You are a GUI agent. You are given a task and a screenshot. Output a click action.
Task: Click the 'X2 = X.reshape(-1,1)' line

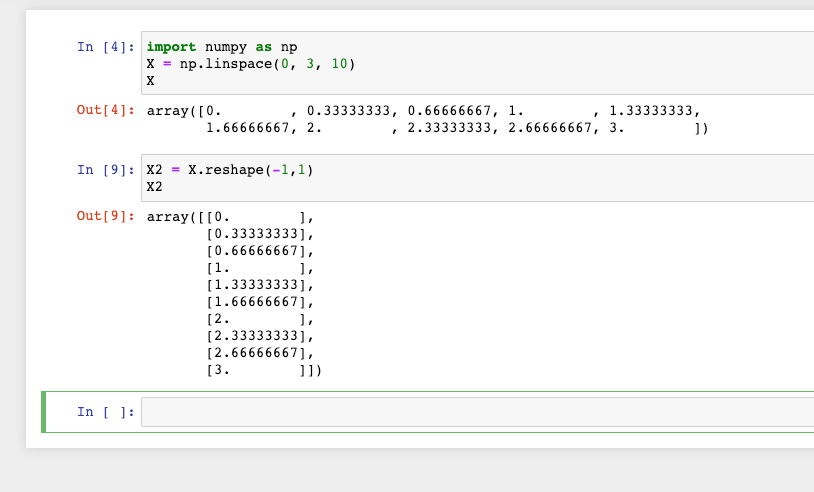pyautogui.click(x=229, y=170)
